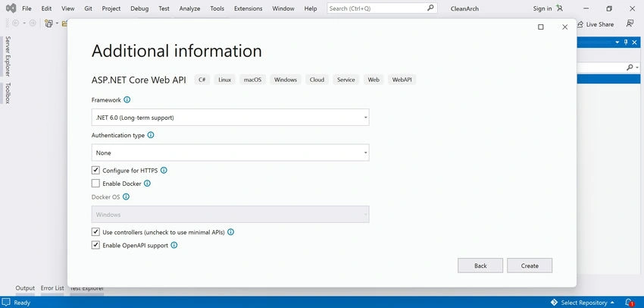Click the WebAPI tag label
This screenshot has width=644, height=308.
point(402,80)
